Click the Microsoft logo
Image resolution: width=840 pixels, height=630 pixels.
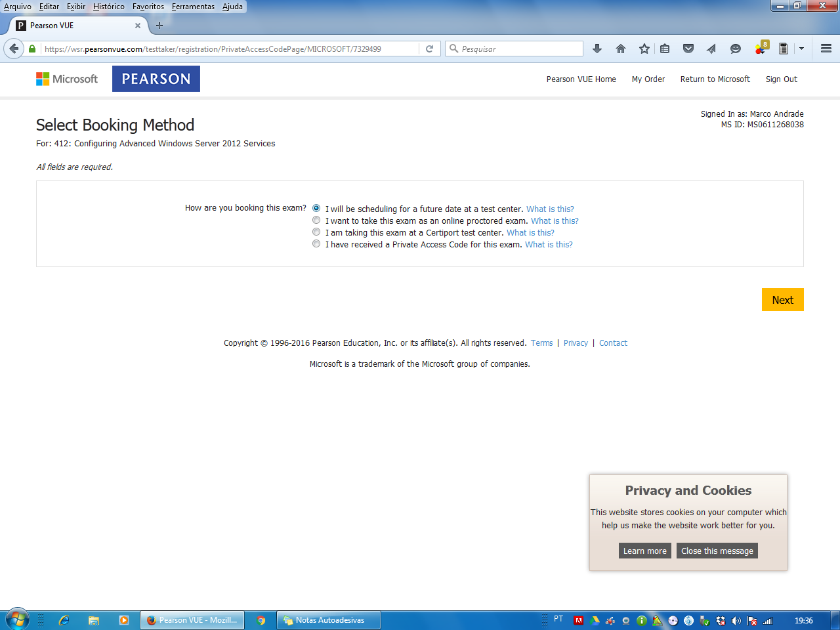(67, 79)
